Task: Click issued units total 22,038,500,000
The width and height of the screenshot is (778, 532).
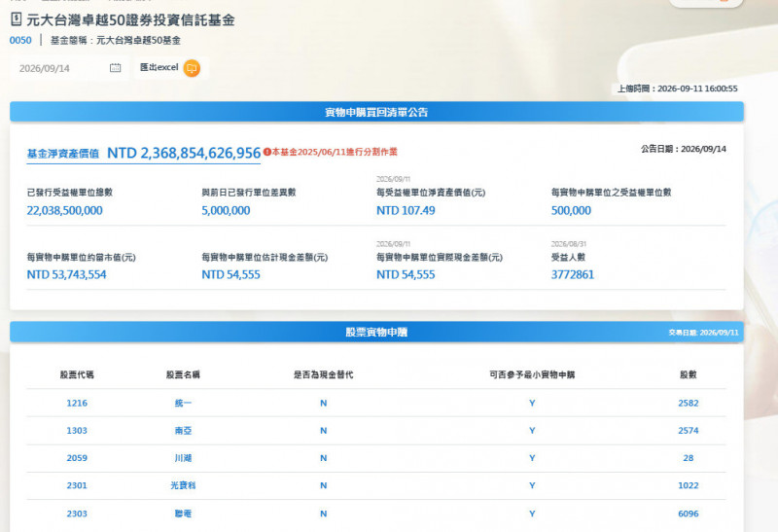Action: click(64, 210)
